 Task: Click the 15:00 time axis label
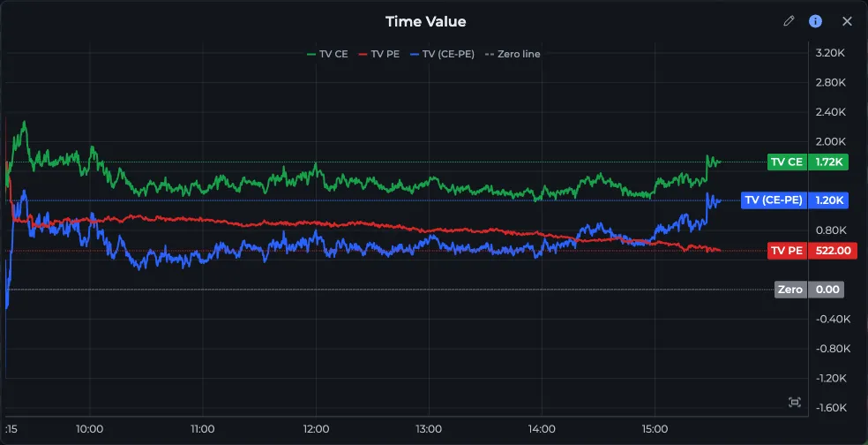coord(655,429)
